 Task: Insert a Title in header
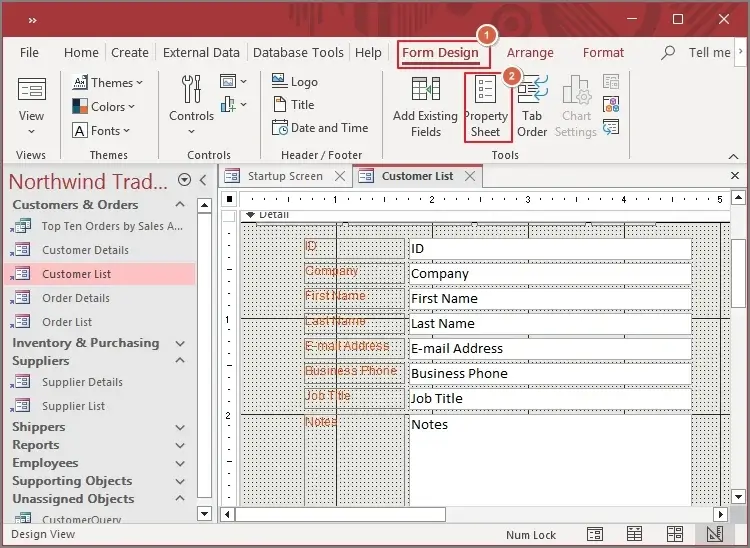293,105
